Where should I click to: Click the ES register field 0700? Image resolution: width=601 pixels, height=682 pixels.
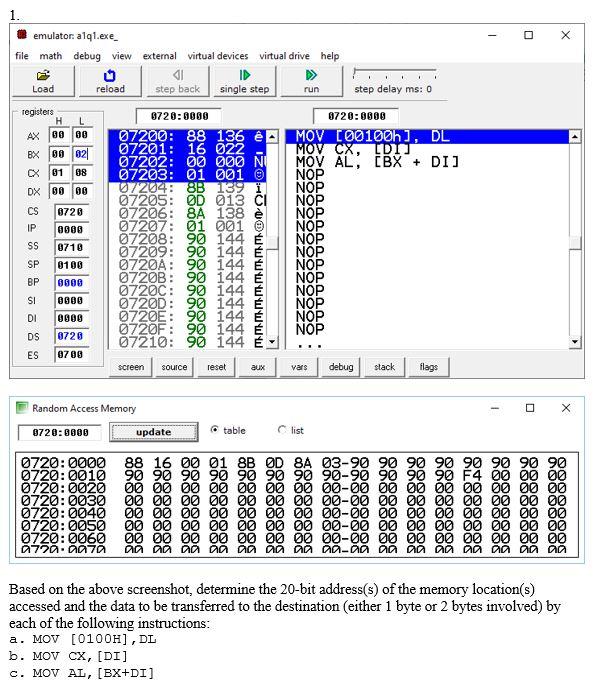[x=71, y=354]
